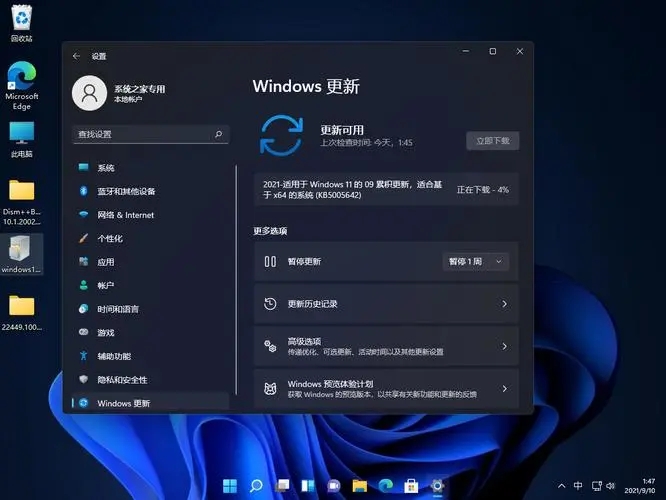Expand Windows 预览体验计划 chevron
The width and height of the screenshot is (666, 500).
pos(504,389)
